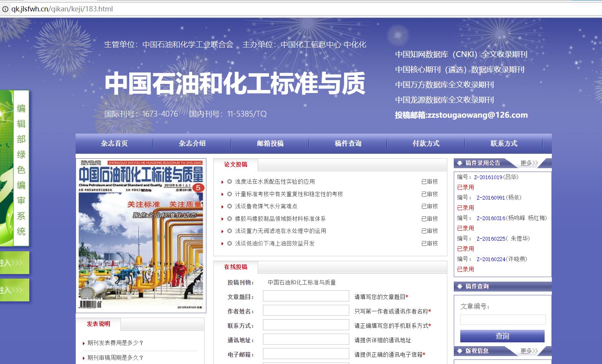Click the 编辑部绿色编审系统 side banner
This screenshot has height=364, width=602.
[x=14, y=168]
